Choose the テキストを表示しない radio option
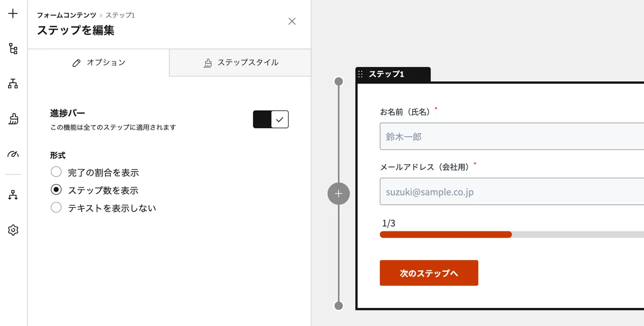644x326 pixels. tap(56, 208)
